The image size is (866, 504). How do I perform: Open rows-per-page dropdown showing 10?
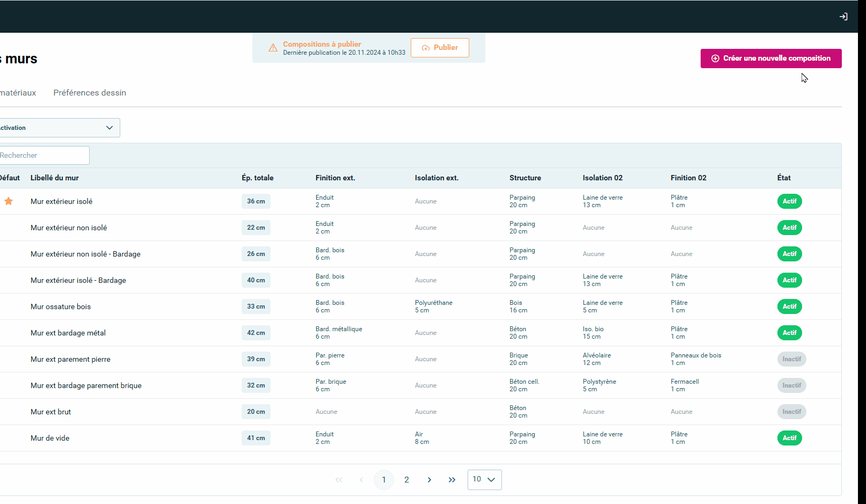(484, 480)
